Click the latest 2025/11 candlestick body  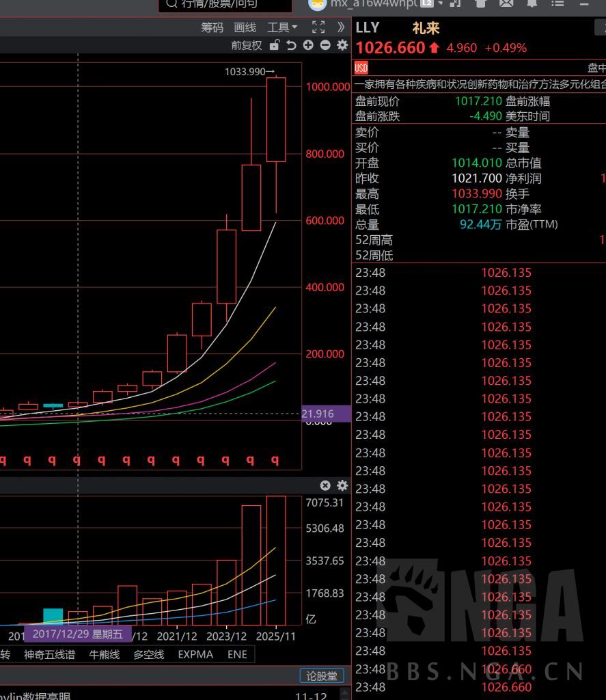click(x=276, y=120)
